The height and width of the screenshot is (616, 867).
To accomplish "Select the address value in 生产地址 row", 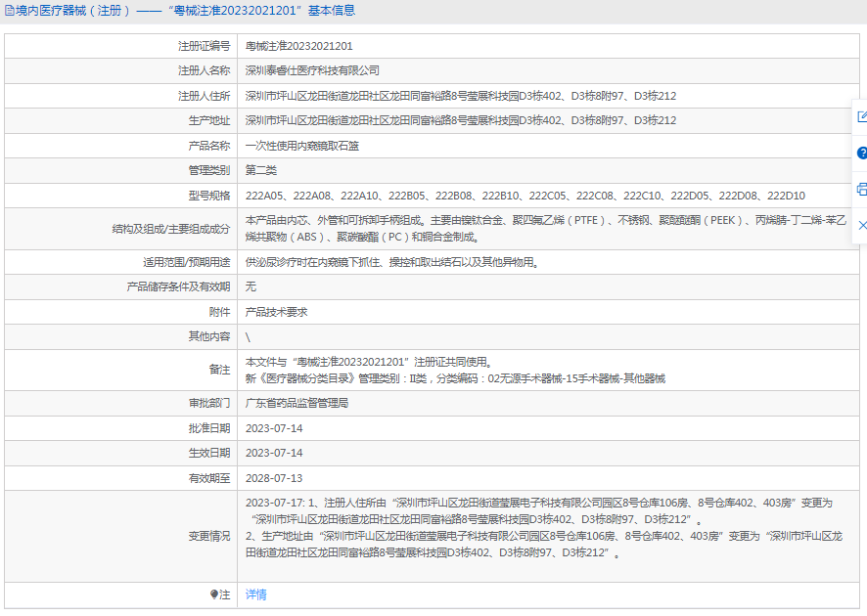I will (x=461, y=120).
